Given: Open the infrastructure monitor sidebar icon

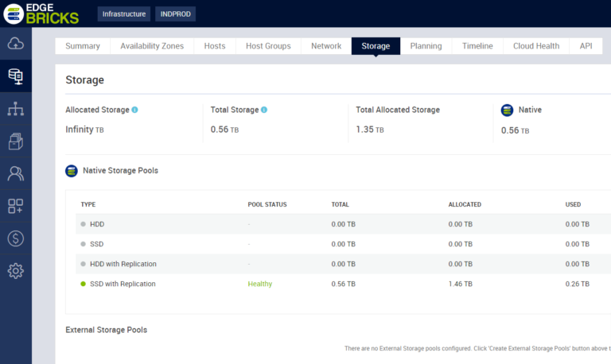Looking at the screenshot, I should 15,76.
